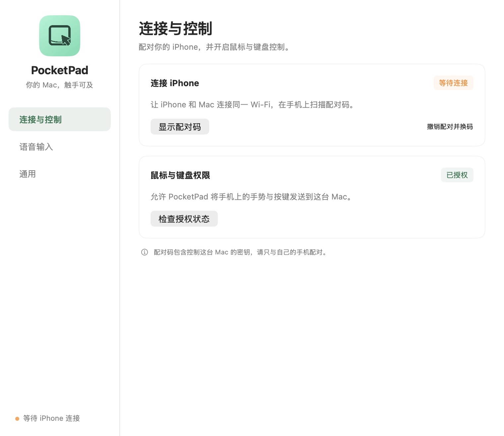Click the info icon beside pairing code note
This screenshot has height=436, width=504.
(145, 252)
